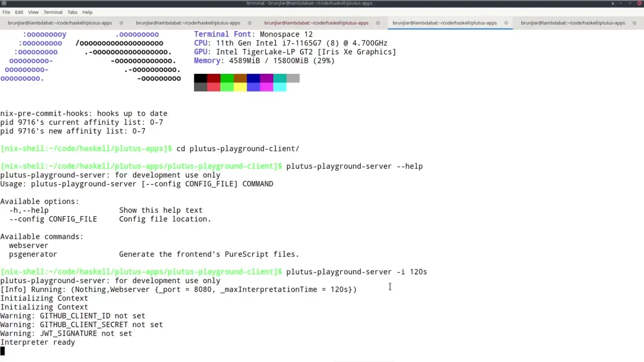Close the second terminal tab
This screenshot has height=362, width=644.
(249, 23)
